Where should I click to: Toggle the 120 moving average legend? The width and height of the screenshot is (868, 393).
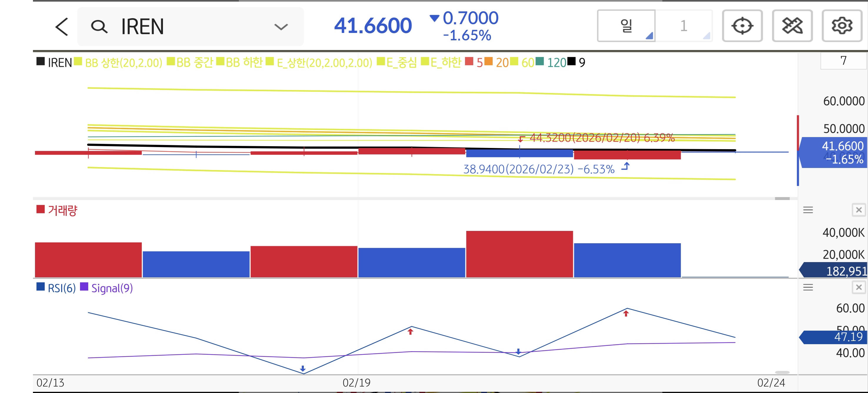click(x=556, y=63)
